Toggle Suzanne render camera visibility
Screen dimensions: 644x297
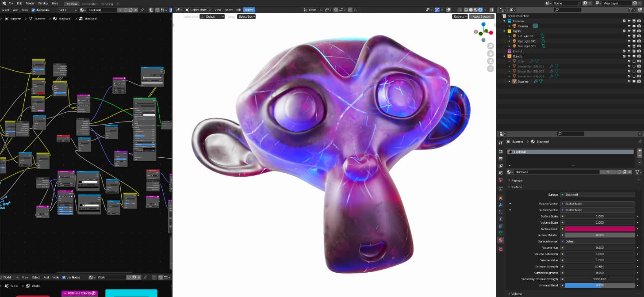[639, 81]
